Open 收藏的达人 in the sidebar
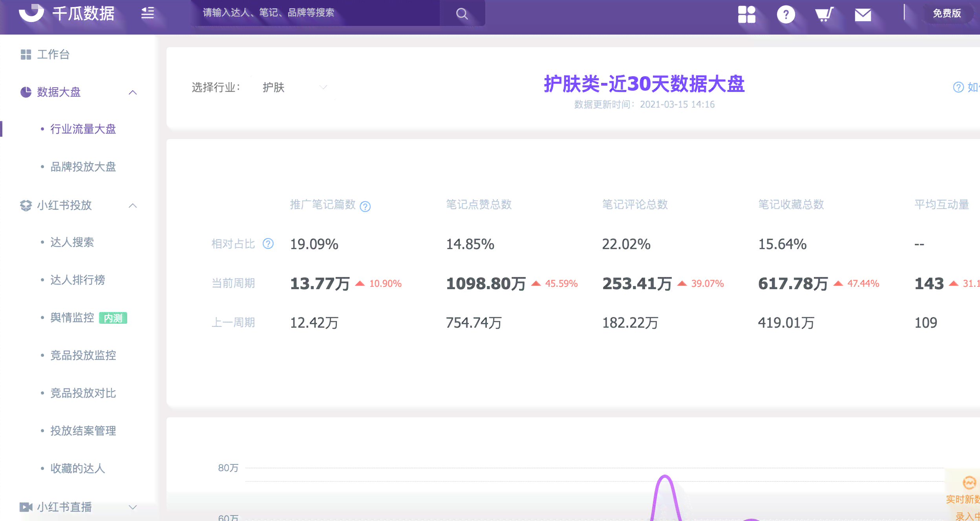980x521 pixels. [77, 468]
